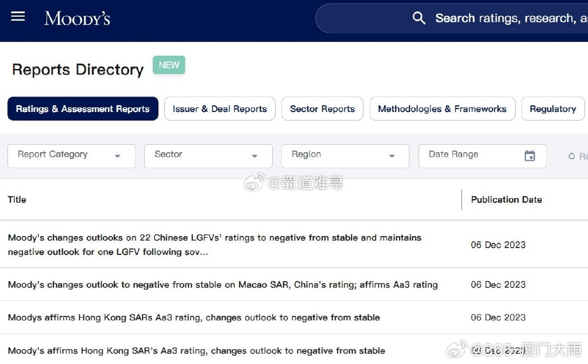Open the calendar icon in Date Range
The height and width of the screenshot is (364, 588).
tap(529, 156)
